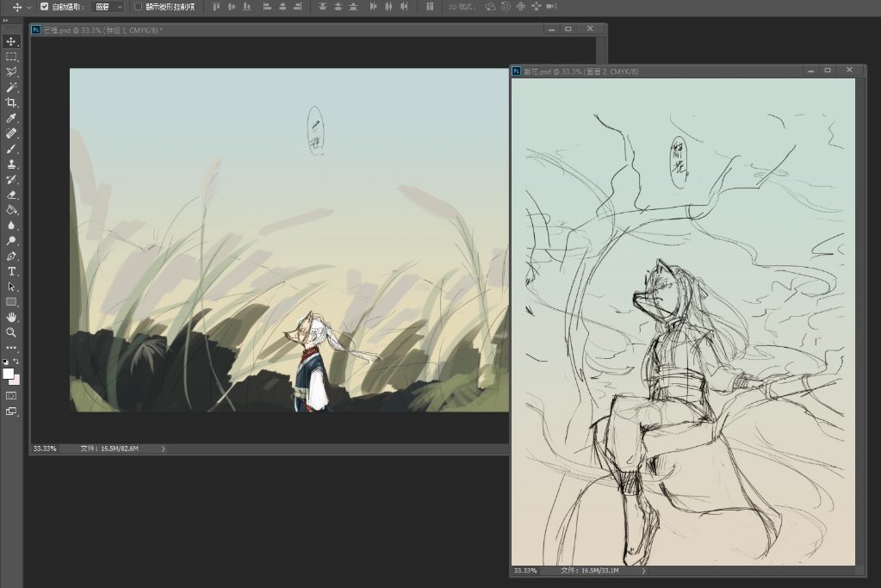
Task: Select the Blur tool
Action: (11, 226)
